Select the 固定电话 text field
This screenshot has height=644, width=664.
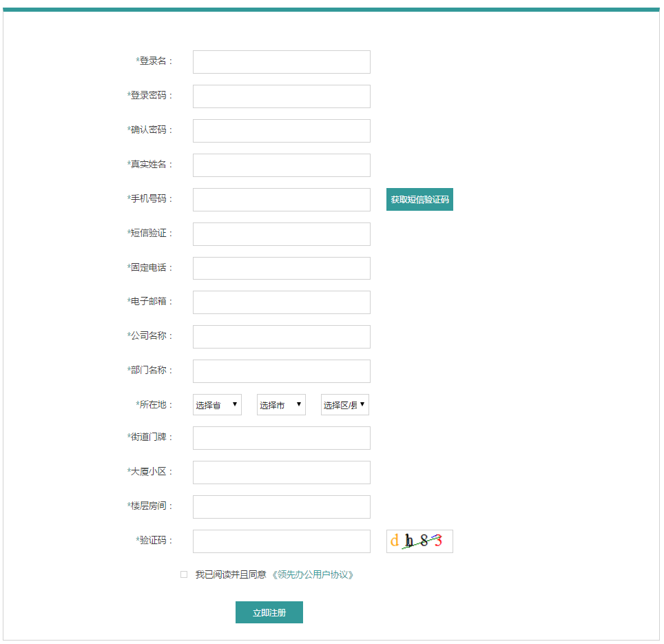pos(281,269)
